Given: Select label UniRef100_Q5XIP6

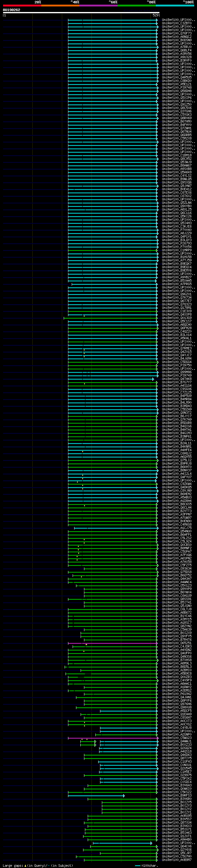Looking at the screenshot, I should (x=177, y=98).
